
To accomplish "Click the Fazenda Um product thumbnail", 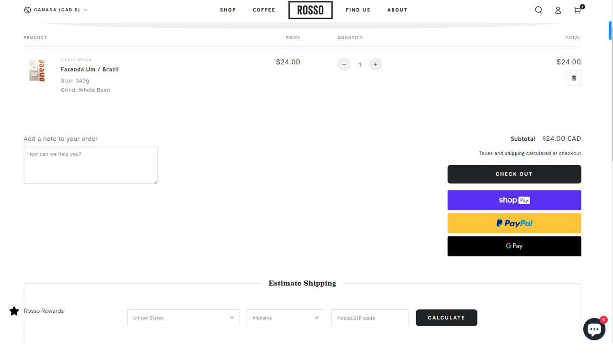I will (x=37, y=70).
